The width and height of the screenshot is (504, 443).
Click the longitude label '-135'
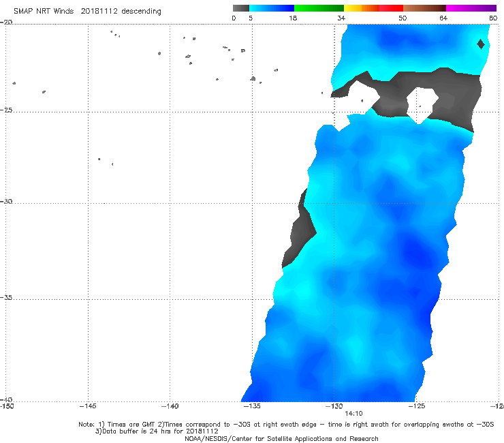(x=252, y=406)
